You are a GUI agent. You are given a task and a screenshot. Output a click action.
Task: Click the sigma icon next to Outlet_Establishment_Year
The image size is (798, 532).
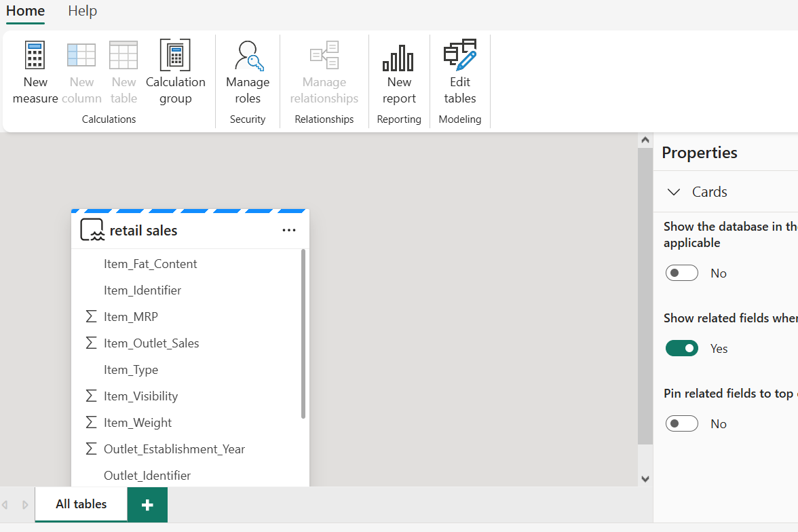pyautogui.click(x=91, y=449)
